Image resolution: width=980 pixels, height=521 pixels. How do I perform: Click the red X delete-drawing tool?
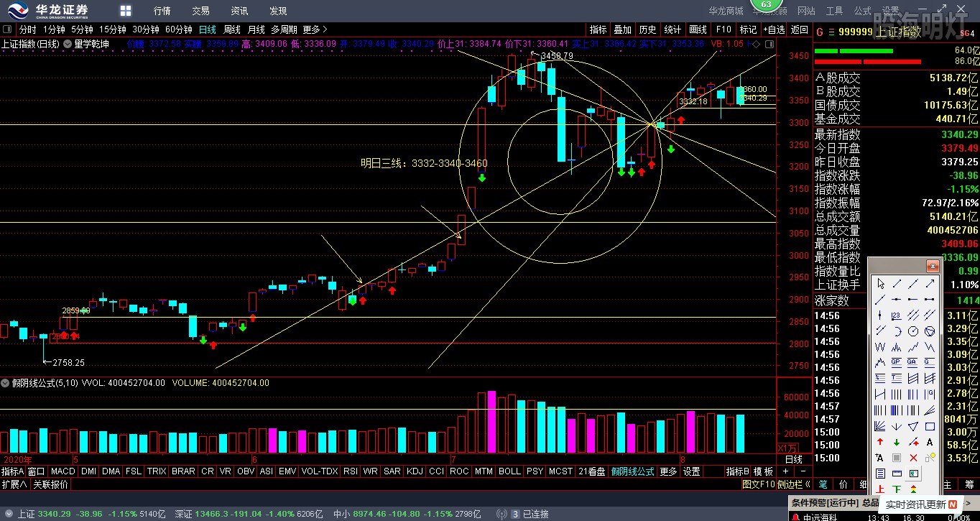click(x=913, y=458)
